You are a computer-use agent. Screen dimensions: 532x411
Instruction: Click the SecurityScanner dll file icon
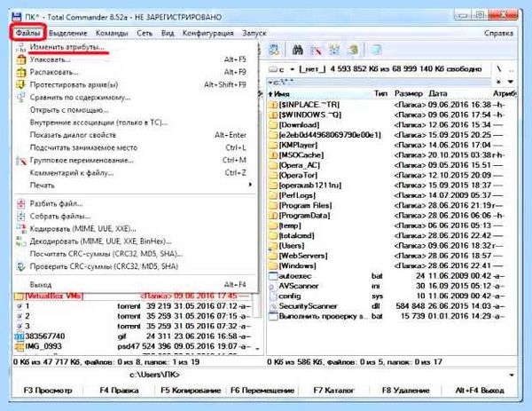273,306
